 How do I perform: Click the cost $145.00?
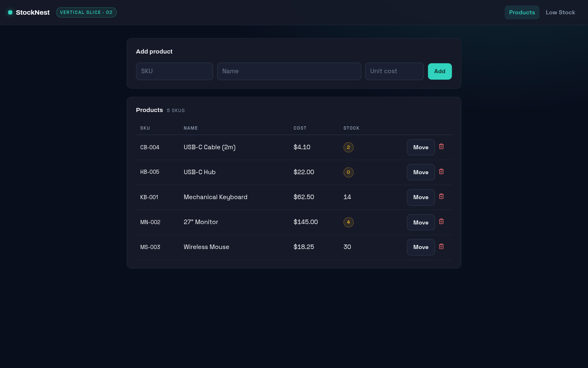pyautogui.click(x=305, y=222)
